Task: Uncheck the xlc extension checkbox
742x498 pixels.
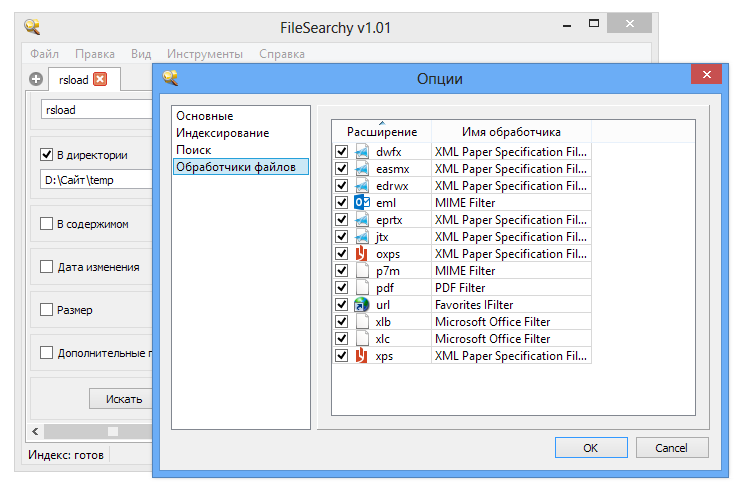Action: pos(341,339)
